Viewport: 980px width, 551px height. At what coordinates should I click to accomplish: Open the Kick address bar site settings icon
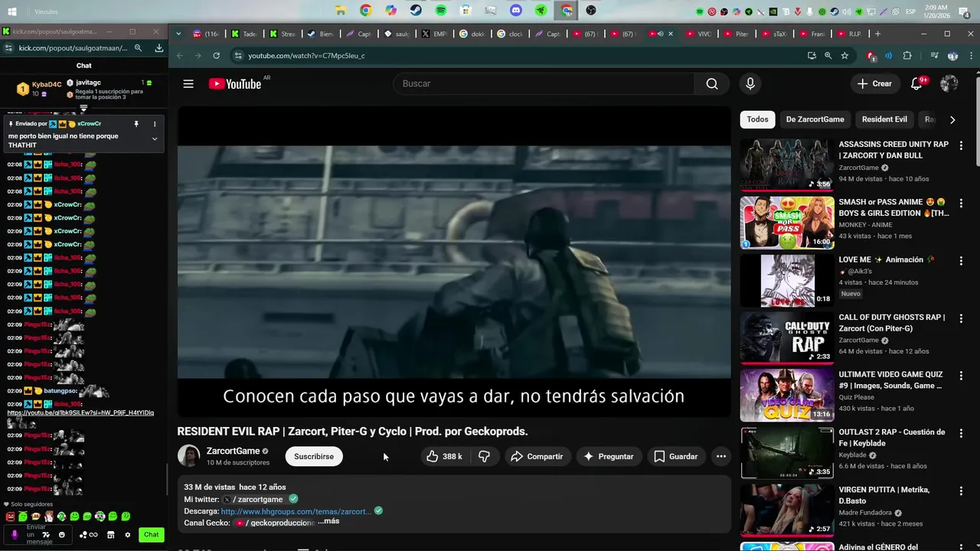(x=8, y=47)
